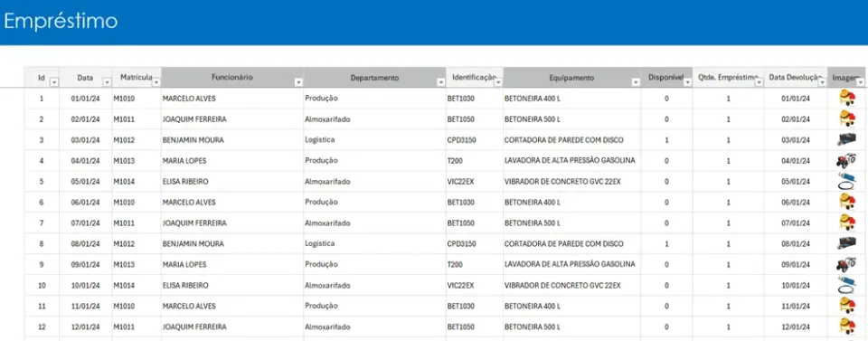The height and width of the screenshot is (341, 868).
Task: Open the Identificação column filter dropdown
Action: [x=498, y=82]
